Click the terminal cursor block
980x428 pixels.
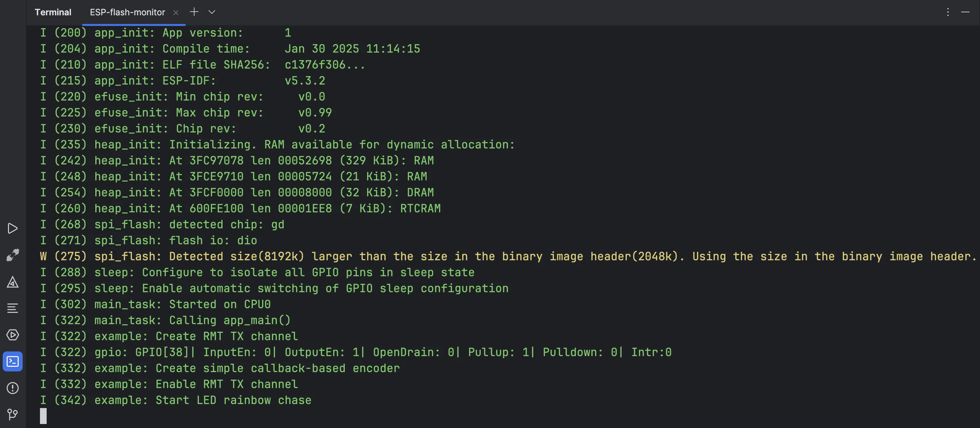[x=43, y=416]
